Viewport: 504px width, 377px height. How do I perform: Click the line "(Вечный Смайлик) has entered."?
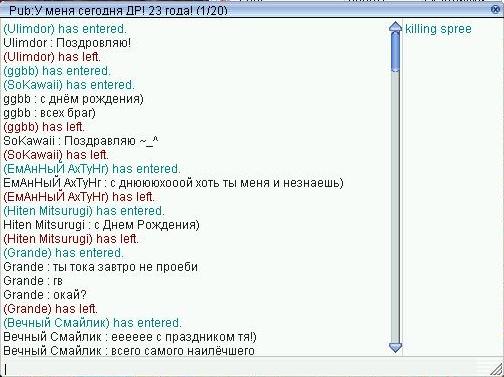point(92,323)
